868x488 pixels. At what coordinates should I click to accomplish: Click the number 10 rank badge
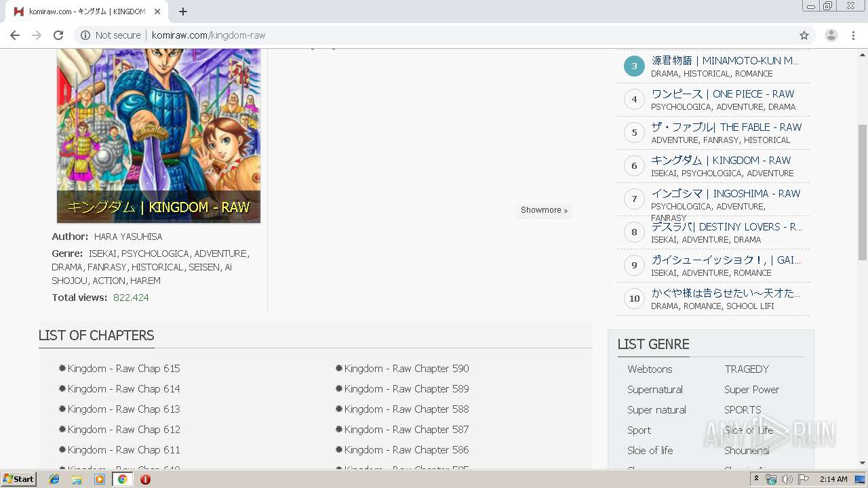click(634, 298)
